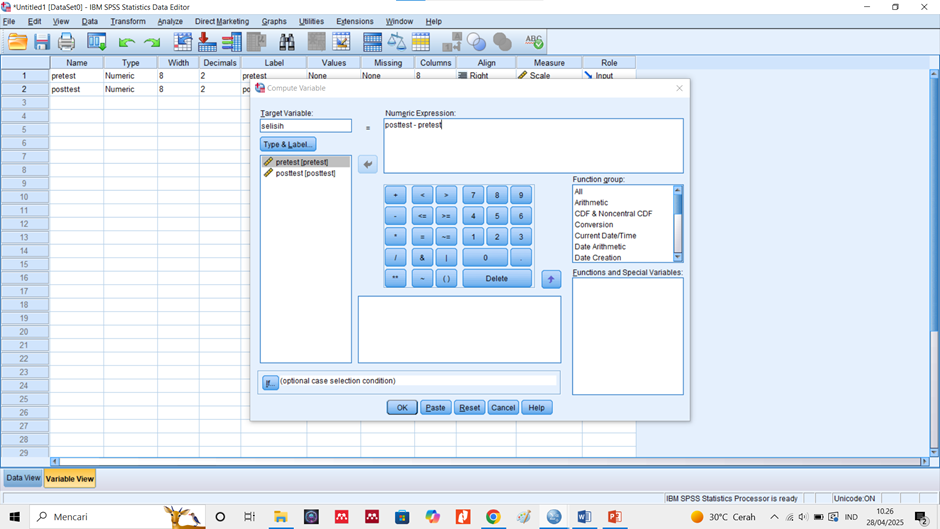
Task: Click the Select cases grid icon
Action: [421, 42]
